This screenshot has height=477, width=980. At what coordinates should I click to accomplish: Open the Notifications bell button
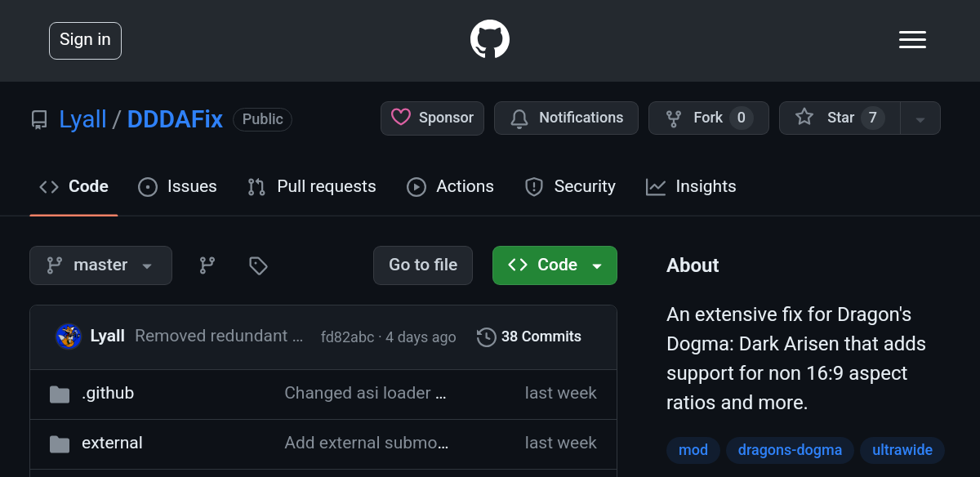click(566, 118)
